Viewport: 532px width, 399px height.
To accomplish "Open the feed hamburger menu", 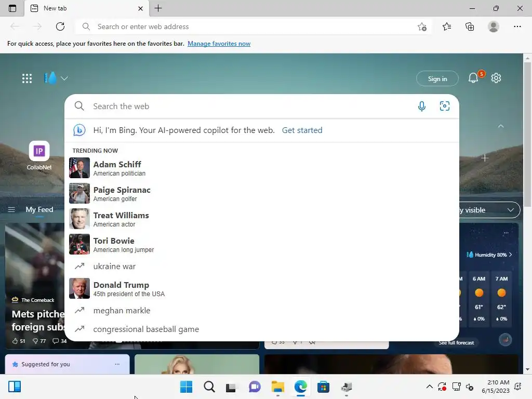I will click(x=11, y=210).
